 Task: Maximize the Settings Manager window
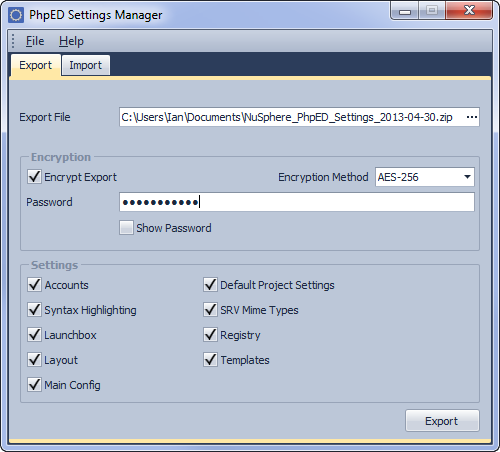coord(432,10)
